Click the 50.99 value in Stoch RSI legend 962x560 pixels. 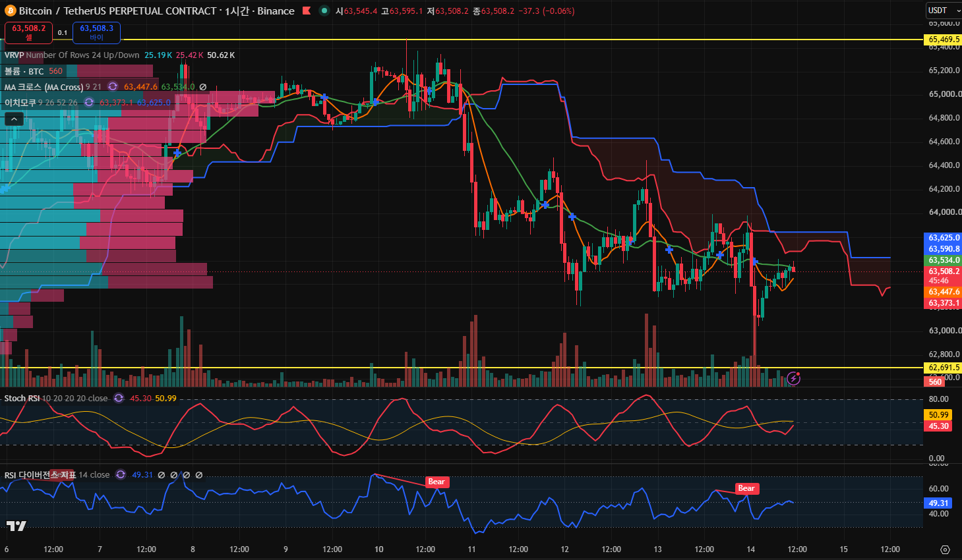[166, 399]
